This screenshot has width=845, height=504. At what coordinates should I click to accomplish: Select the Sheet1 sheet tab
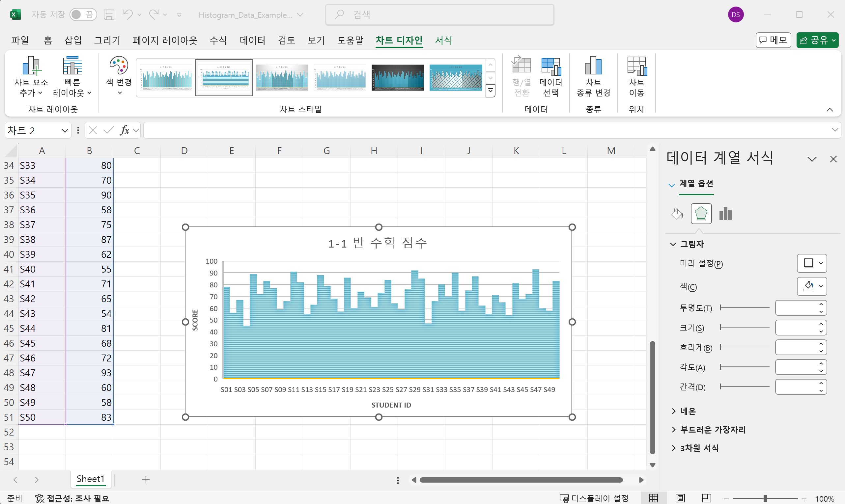90,479
